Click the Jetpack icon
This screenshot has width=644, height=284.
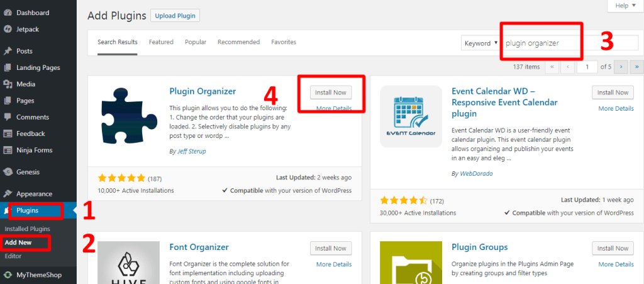pos(8,29)
